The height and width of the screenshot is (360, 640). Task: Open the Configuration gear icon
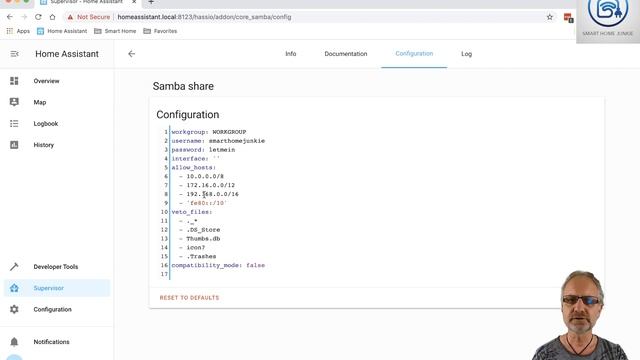(x=14, y=309)
